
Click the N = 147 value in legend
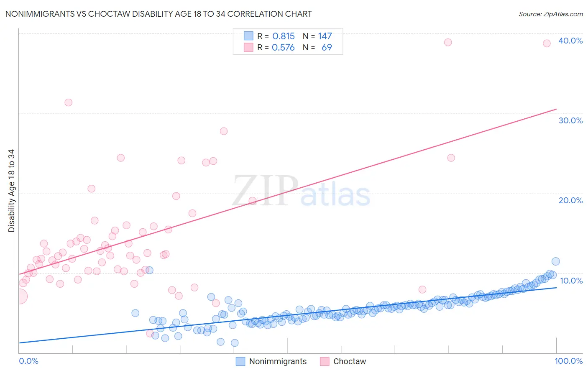pos(317,36)
